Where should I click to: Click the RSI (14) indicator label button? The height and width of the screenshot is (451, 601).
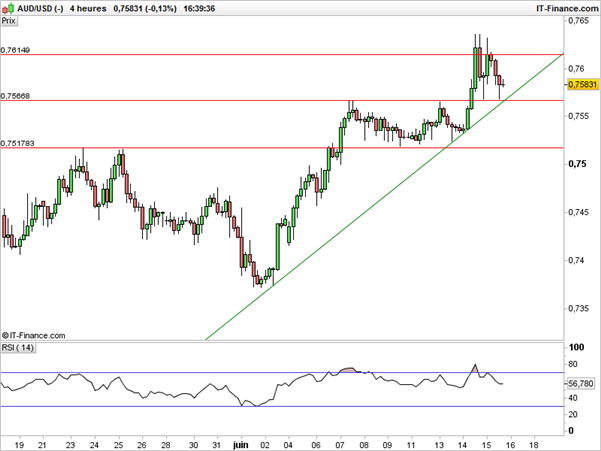pyautogui.click(x=18, y=348)
